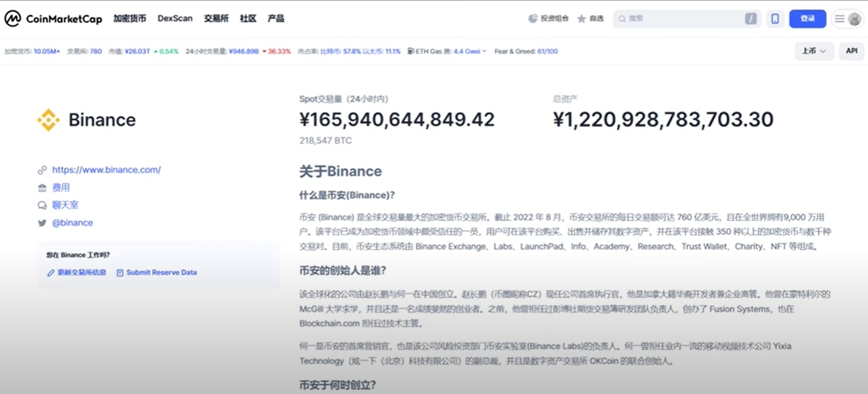Click the chat bubble icon beside 聊天室
The height and width of the screenshot is (394, 868).
coord(42,206)
